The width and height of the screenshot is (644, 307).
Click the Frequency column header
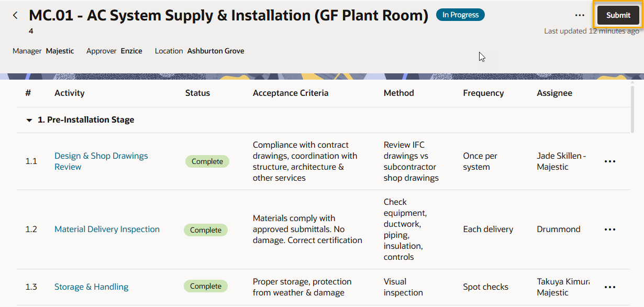point(483,93)
